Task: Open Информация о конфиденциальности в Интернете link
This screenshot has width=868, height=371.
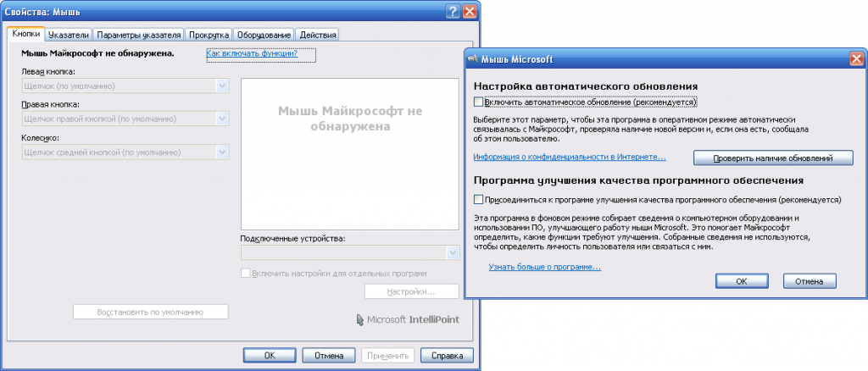Action: (570, 157)
